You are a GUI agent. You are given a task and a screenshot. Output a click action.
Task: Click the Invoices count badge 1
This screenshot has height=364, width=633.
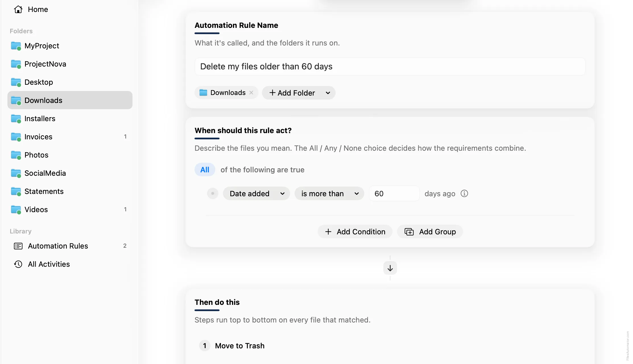pos(125,137)
